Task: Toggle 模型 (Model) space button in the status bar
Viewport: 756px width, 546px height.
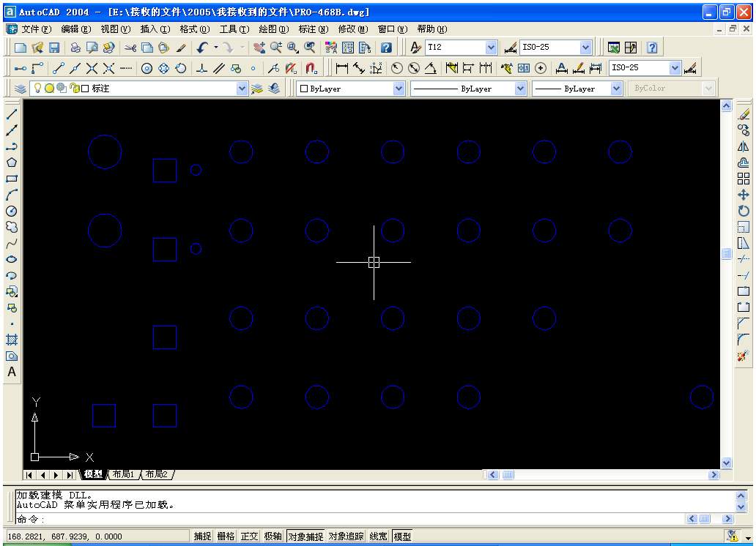Action: pyautogui.click(x=403, y=536)
